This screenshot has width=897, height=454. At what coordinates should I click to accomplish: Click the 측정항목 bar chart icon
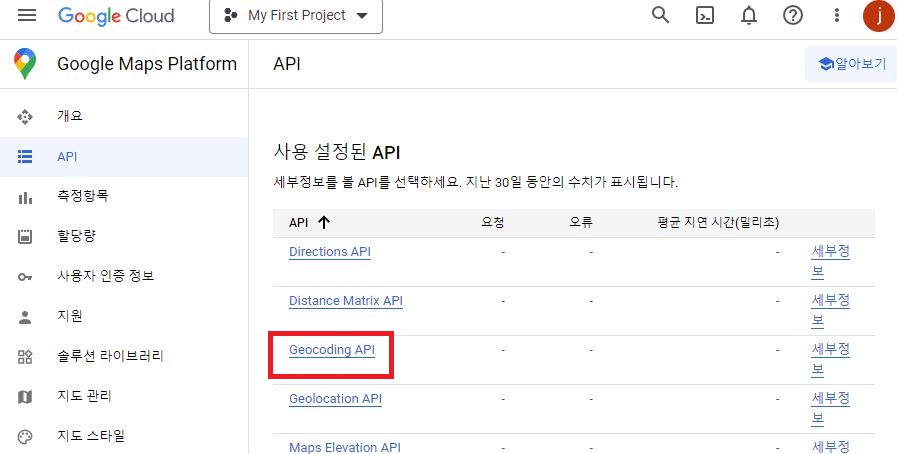click(25, 197)
